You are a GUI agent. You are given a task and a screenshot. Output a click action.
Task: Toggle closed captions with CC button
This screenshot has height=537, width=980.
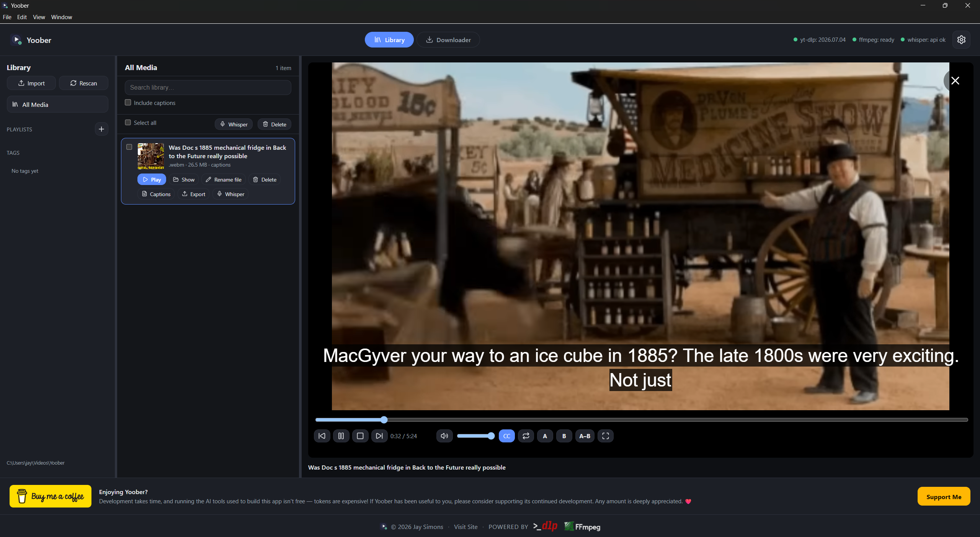coord(507,436)
